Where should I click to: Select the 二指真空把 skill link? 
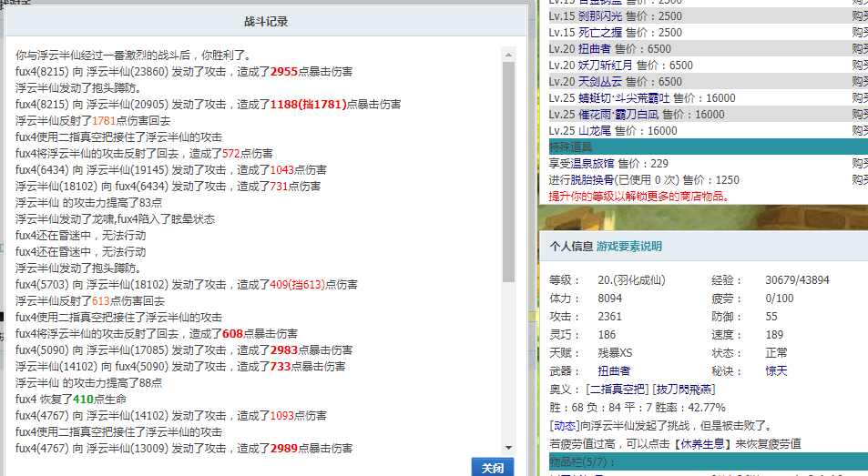point(617,390)
